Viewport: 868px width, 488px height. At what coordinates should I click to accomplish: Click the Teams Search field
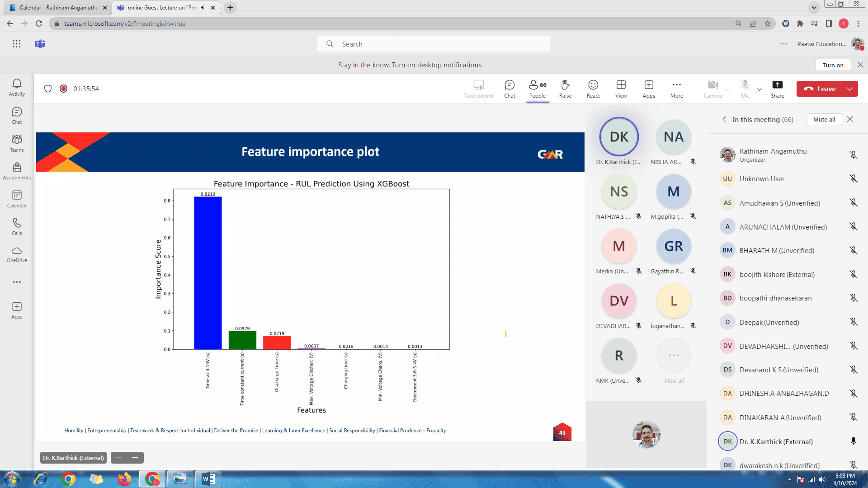click(x=433, y=44)
